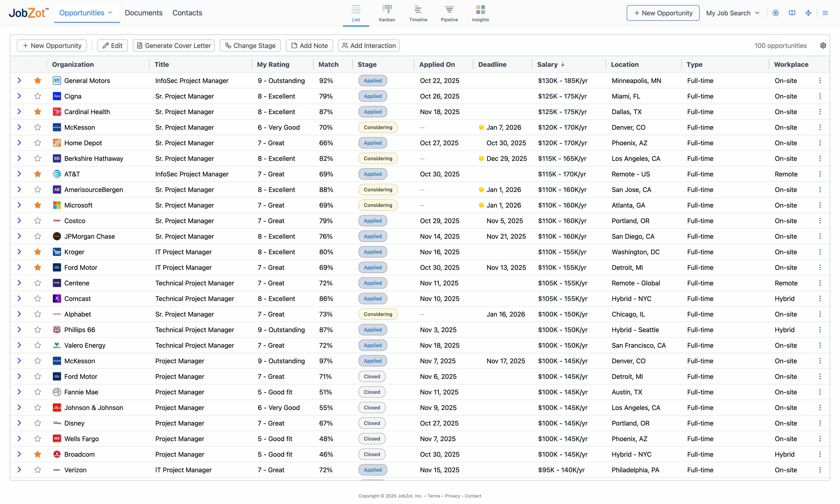Screen dimensions: 840x504
Task: Click the Add Note button
Action: [x=309, y=45]
